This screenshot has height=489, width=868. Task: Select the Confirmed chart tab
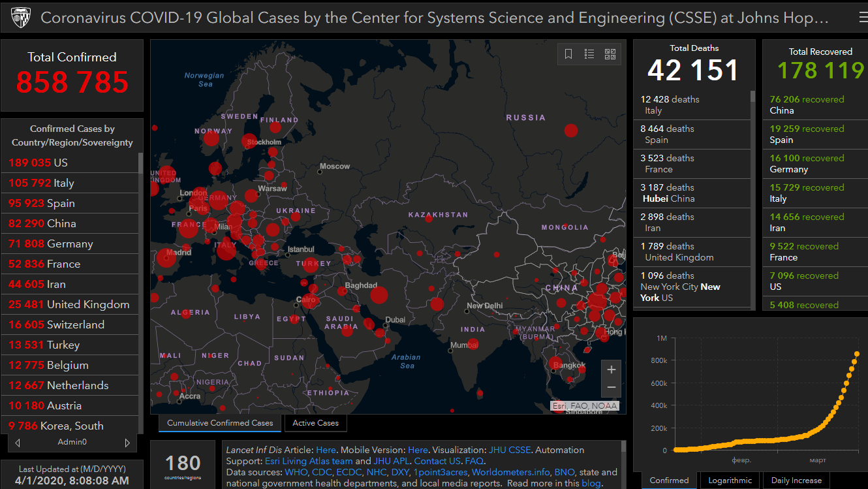click(x=669, y=481)
